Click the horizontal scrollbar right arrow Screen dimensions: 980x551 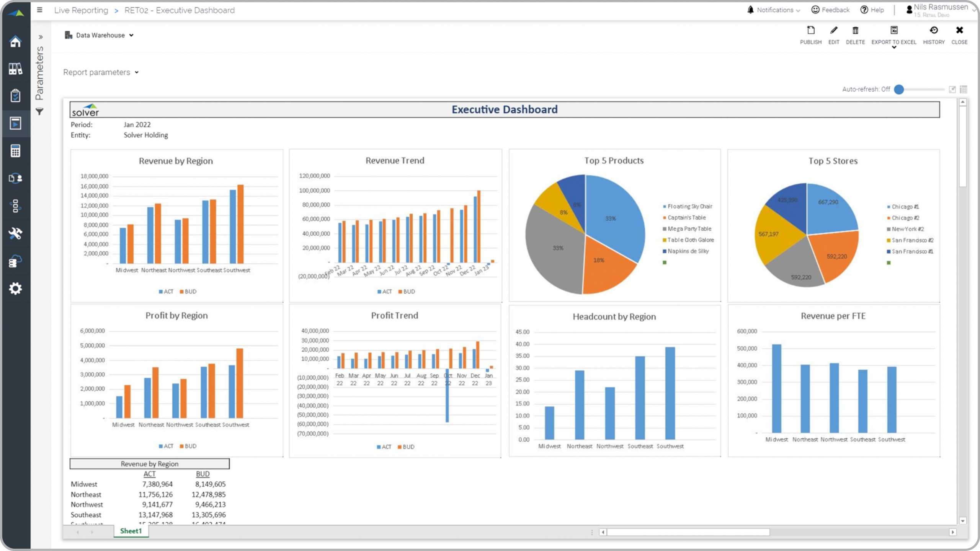point(952,532)
